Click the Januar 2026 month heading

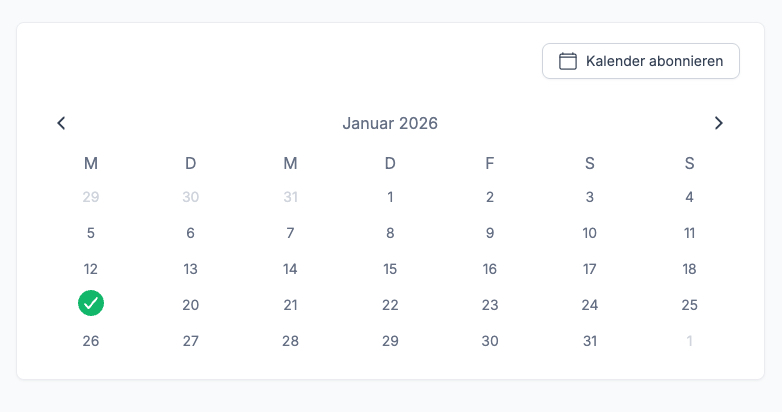pos(390,124)
